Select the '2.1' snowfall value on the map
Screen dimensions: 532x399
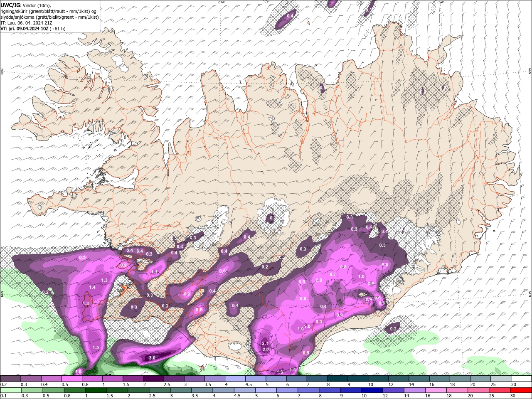(x=265, y=344)
